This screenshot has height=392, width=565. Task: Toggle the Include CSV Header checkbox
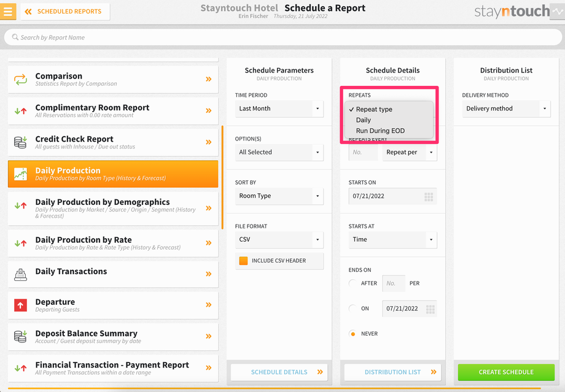[x=244, y=261]
